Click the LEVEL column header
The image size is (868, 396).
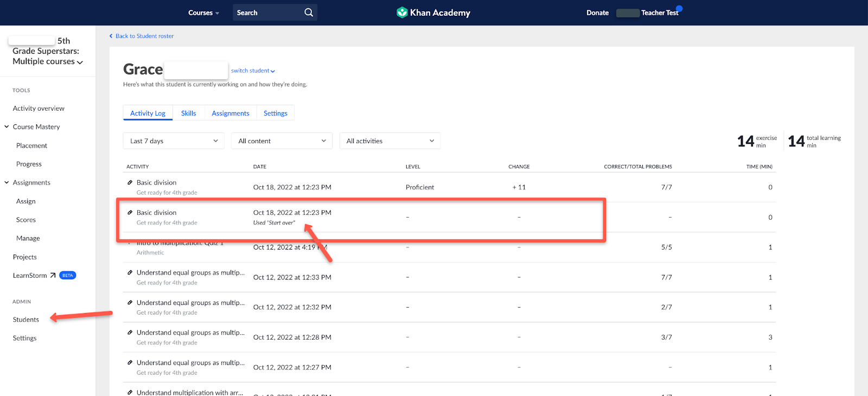(413, 167)
